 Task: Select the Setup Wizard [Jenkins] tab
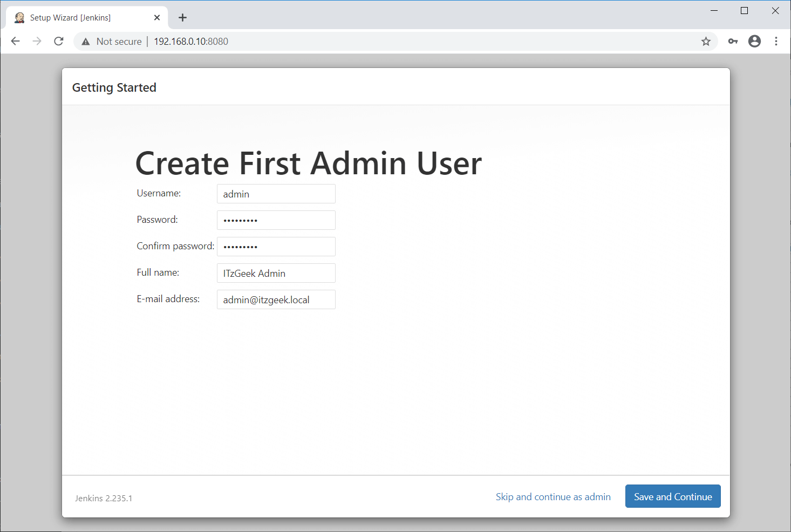87,18
